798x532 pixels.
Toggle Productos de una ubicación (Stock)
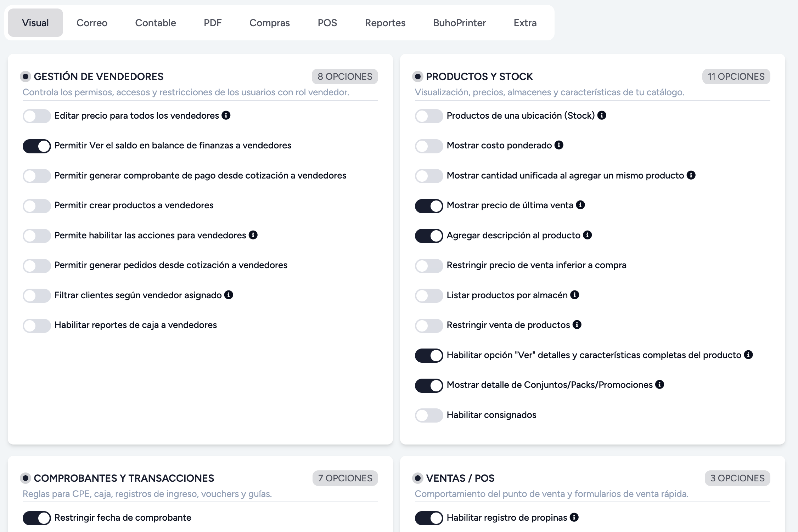click(429, 116)
